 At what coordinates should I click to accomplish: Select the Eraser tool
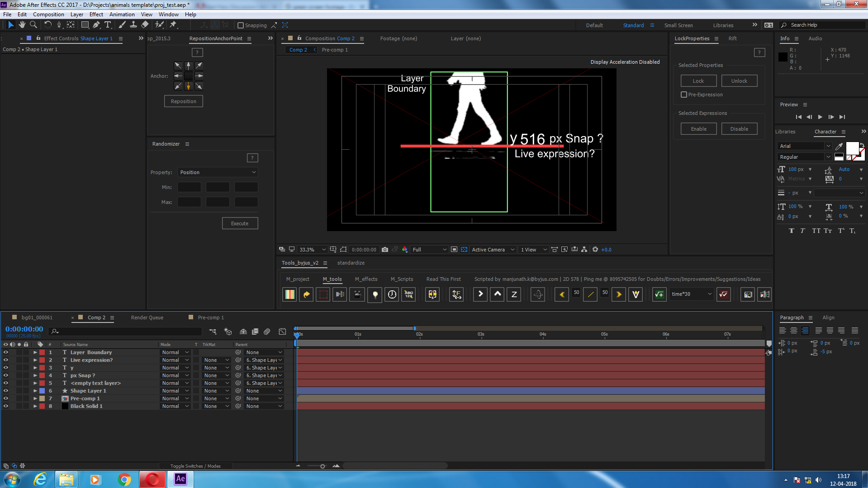click(145, 25)
